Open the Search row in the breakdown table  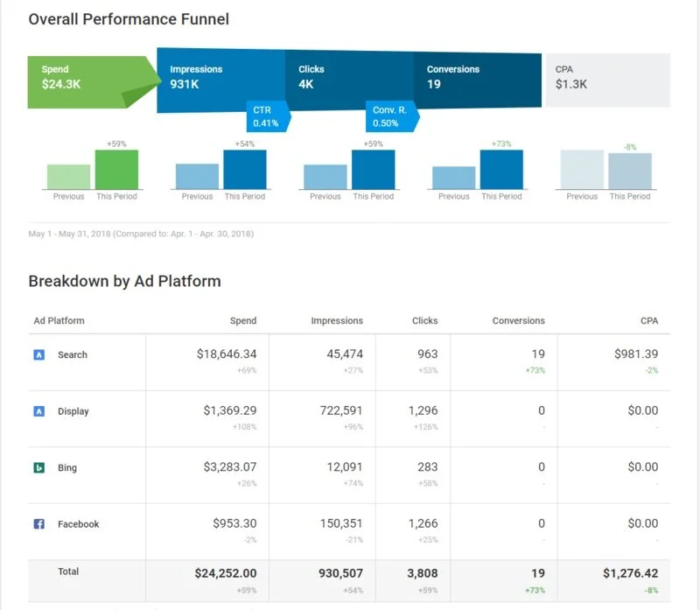click(x=72, y=354)
